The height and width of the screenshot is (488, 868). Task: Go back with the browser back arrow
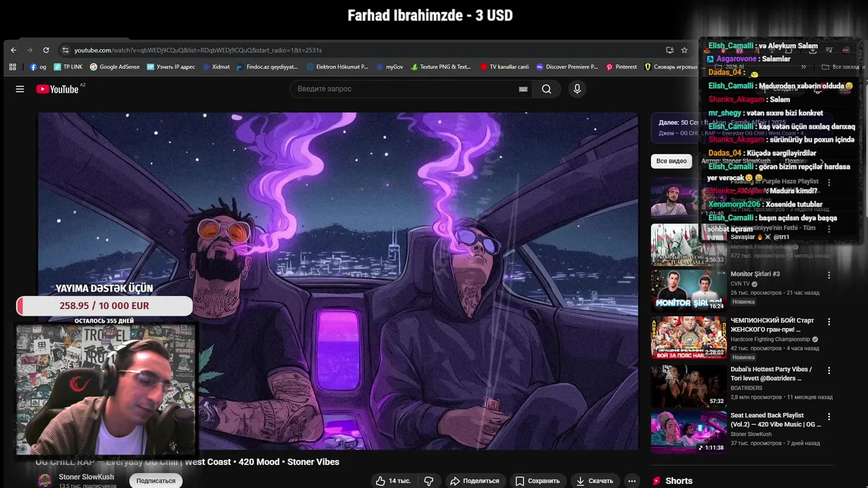coord(14,50)
